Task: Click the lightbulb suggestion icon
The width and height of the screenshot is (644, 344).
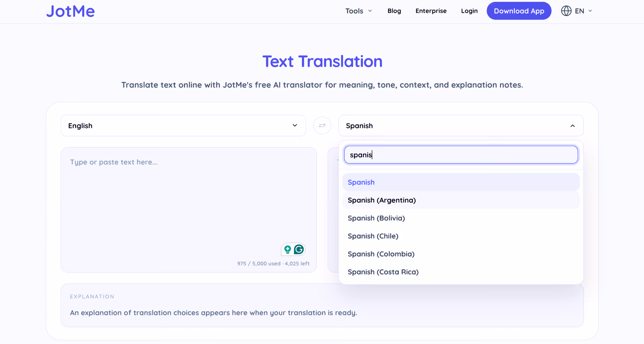Action: (287, 249)
